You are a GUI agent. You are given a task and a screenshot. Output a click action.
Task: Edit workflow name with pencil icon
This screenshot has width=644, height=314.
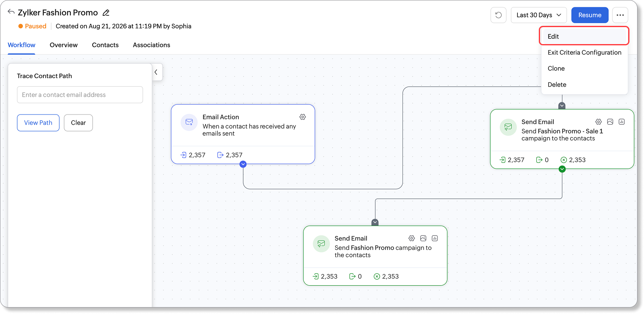[x=106, y=13]
